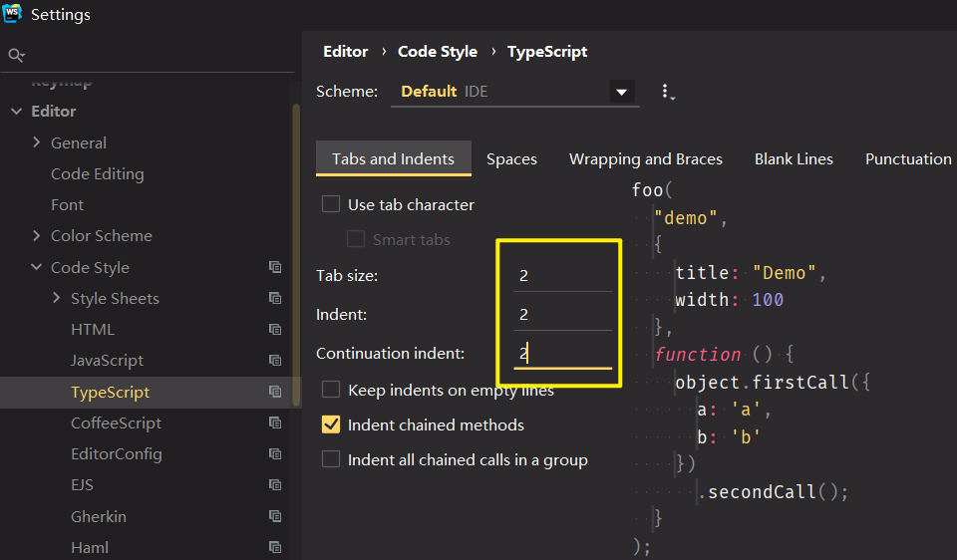Screen dimensions: 957x560
Task: Select EditorConfig code style entry
Action: pyautogui.click(x=116, y=454)
